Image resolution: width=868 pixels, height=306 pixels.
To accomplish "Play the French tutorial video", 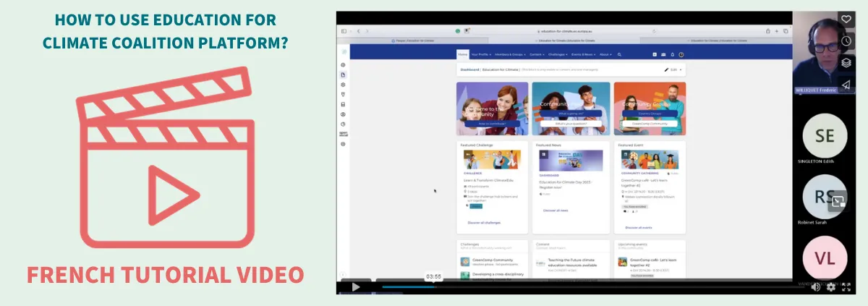I will point(355,286).
